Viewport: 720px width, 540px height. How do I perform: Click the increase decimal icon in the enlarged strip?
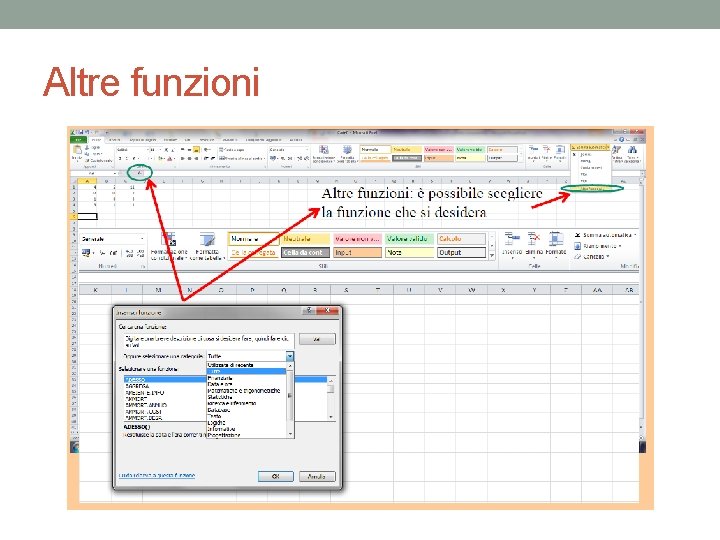129,253
